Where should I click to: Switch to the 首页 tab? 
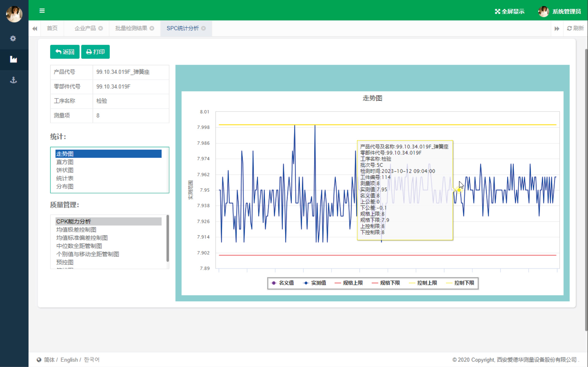(x=52, y=28)
